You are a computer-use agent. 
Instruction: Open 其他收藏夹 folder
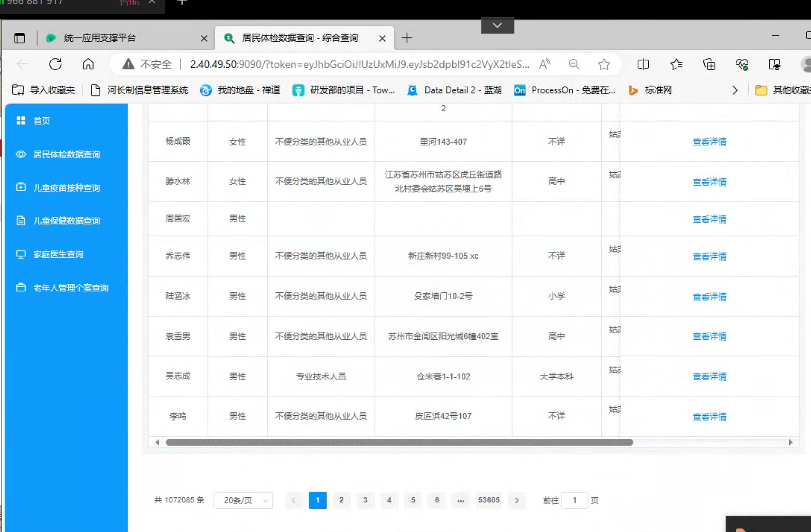(783, 90)
